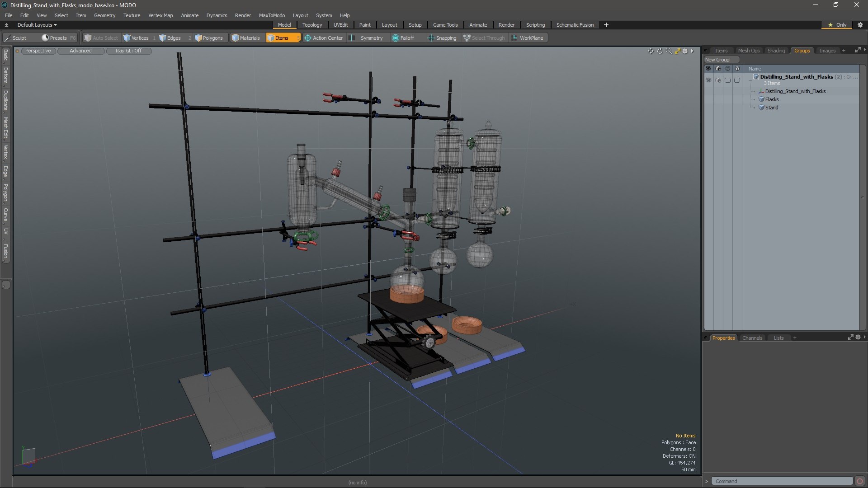Maximize viewport with the yellow arrows icon
The height and width of the screenshot is (488, 868).
677,51
